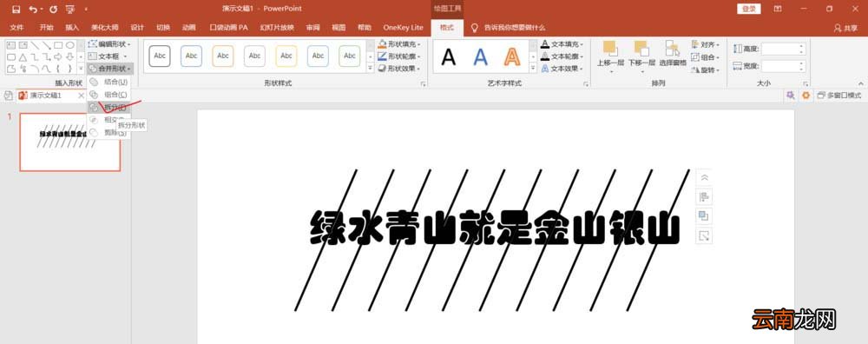
Task: Open Shape Outline (形状轮廓) dropdown
Action: (x=399, y=56)
